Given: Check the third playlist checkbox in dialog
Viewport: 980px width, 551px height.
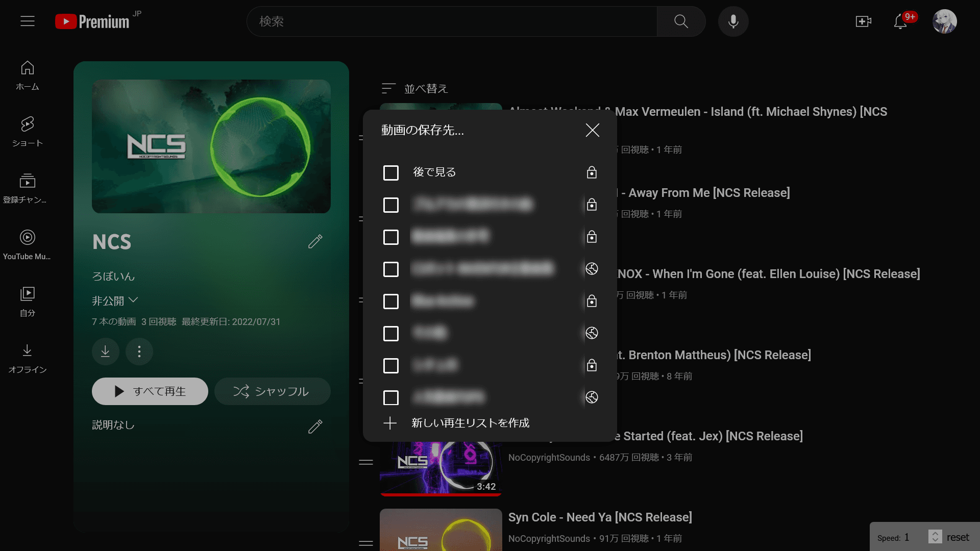Looking at the screenshot, I should (391, 237).
